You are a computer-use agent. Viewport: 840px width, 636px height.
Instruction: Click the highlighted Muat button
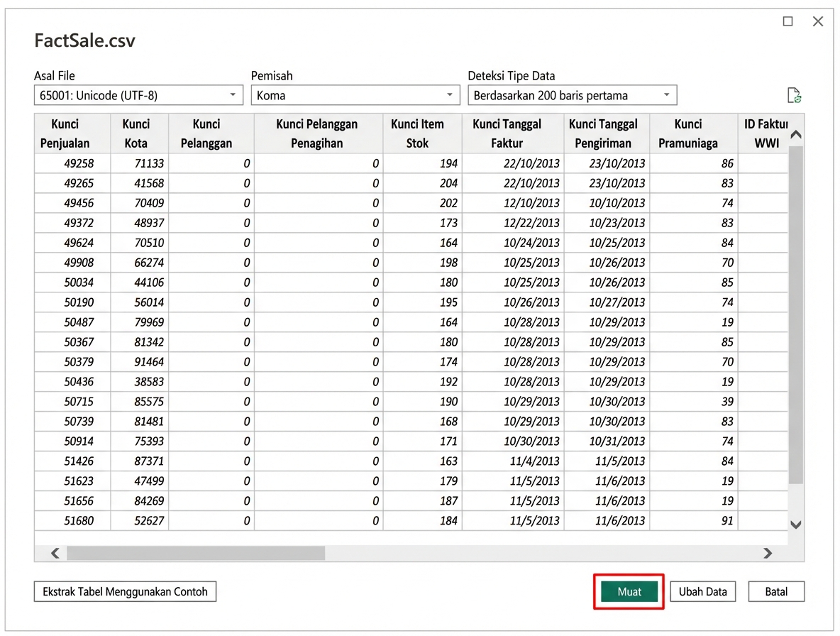click(628, 591)
